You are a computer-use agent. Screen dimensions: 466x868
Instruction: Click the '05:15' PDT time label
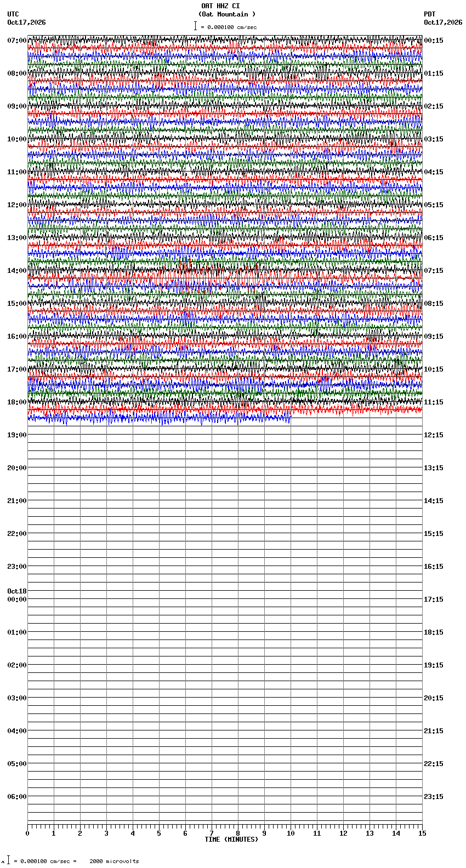(434, 205)
